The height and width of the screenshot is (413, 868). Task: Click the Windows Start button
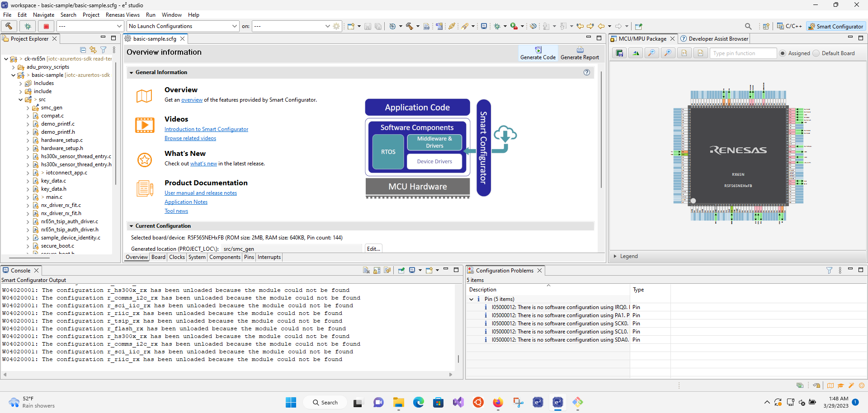[x=291, y=402]
